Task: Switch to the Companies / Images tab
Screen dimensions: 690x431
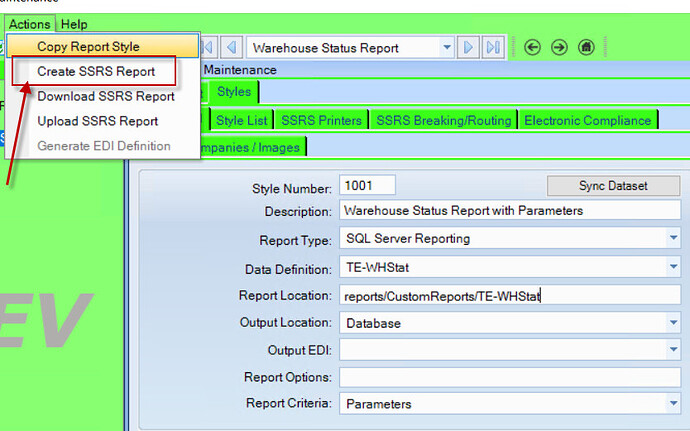Action: point(253,147)
